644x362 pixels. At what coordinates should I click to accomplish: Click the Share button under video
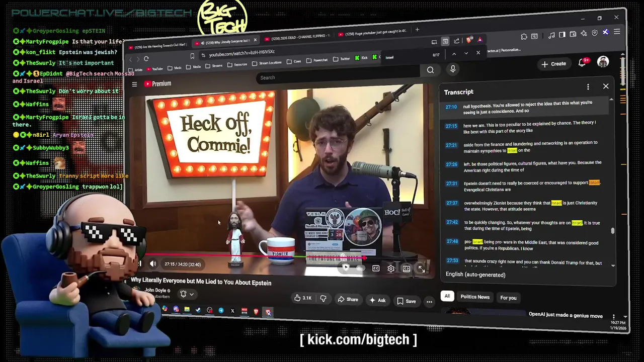(x=348, y=300)
